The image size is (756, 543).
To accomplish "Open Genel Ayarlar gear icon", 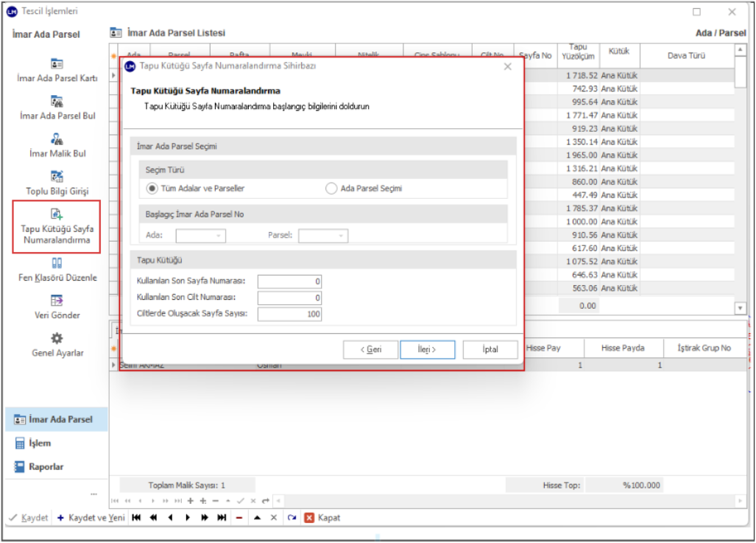I will 57,338.
